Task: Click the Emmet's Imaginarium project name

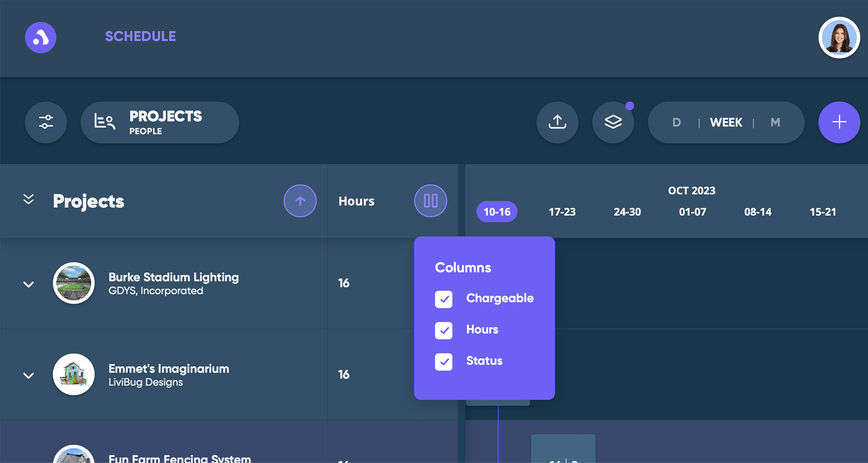Action: (x=169, y=369)
